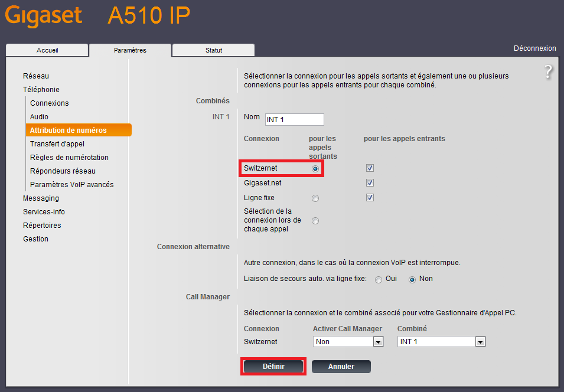Open Audio settings in the sidebar
The height and width of the screenshot is (392, 564).
(39, 117)
